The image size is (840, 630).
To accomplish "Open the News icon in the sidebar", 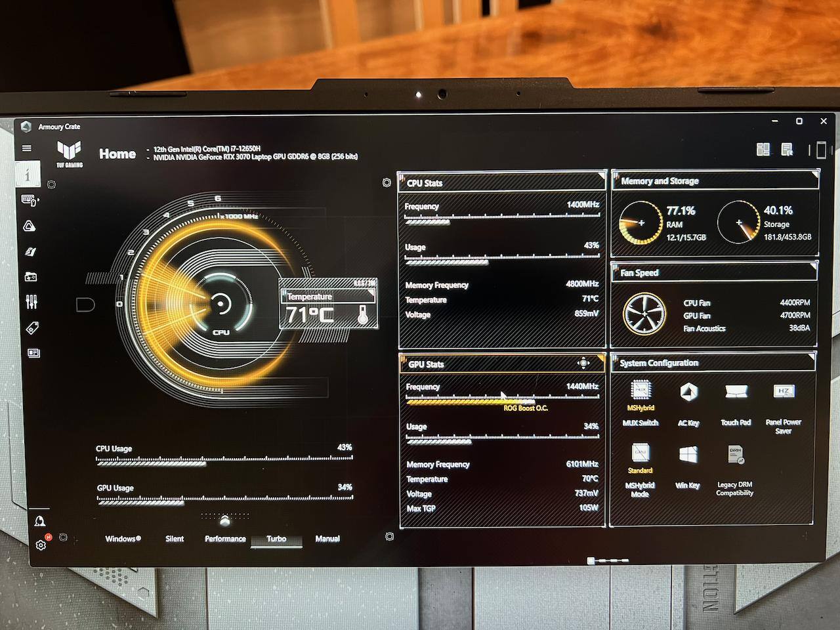I will (x=33, y=353).
